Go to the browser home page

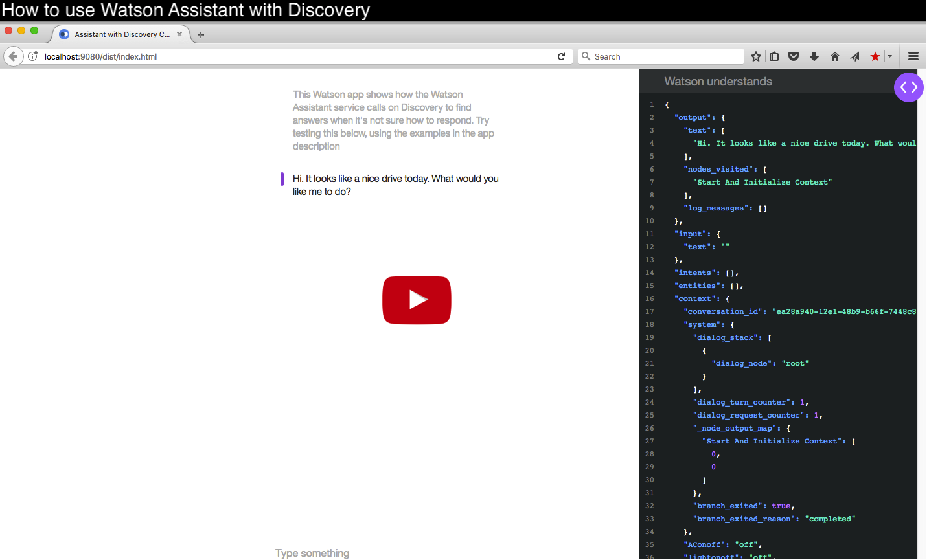point(835,56)
